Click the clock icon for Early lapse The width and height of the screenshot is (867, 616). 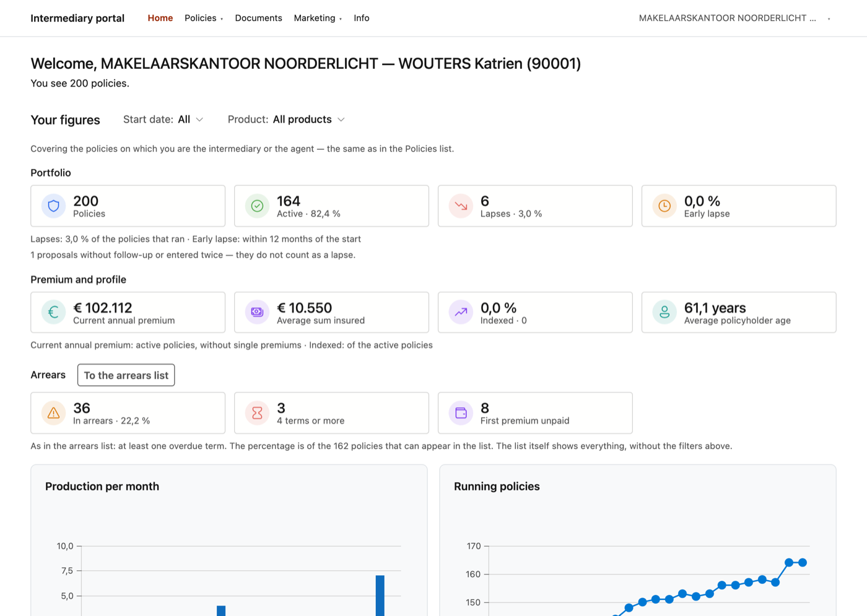click(x=664, y=206)
